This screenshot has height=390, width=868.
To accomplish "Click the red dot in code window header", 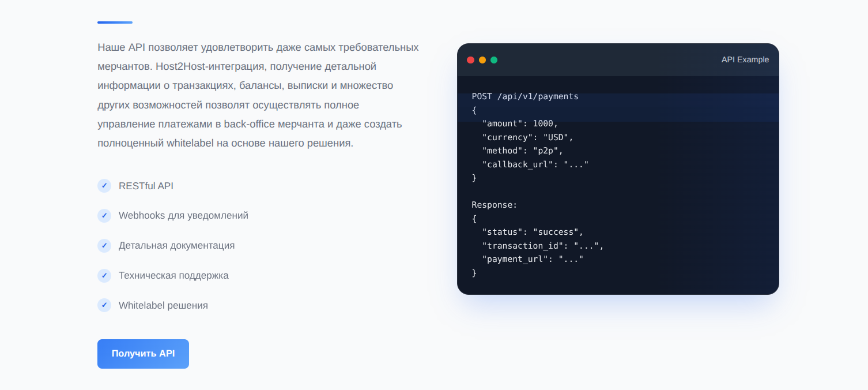I will point(470,60).
